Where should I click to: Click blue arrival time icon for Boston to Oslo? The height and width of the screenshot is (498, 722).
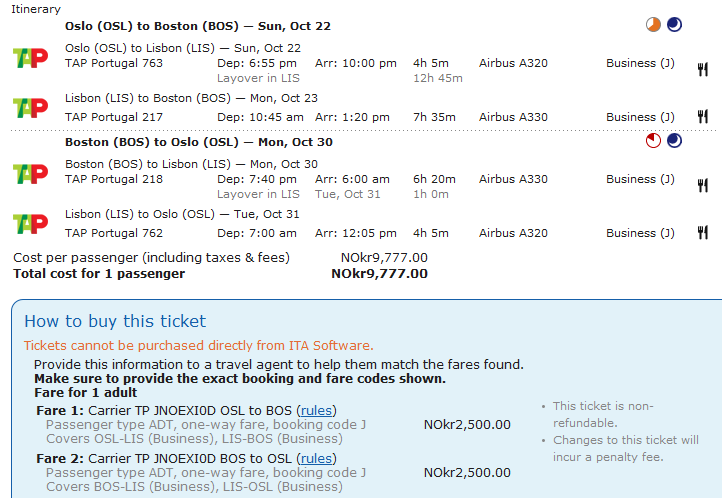674,142
